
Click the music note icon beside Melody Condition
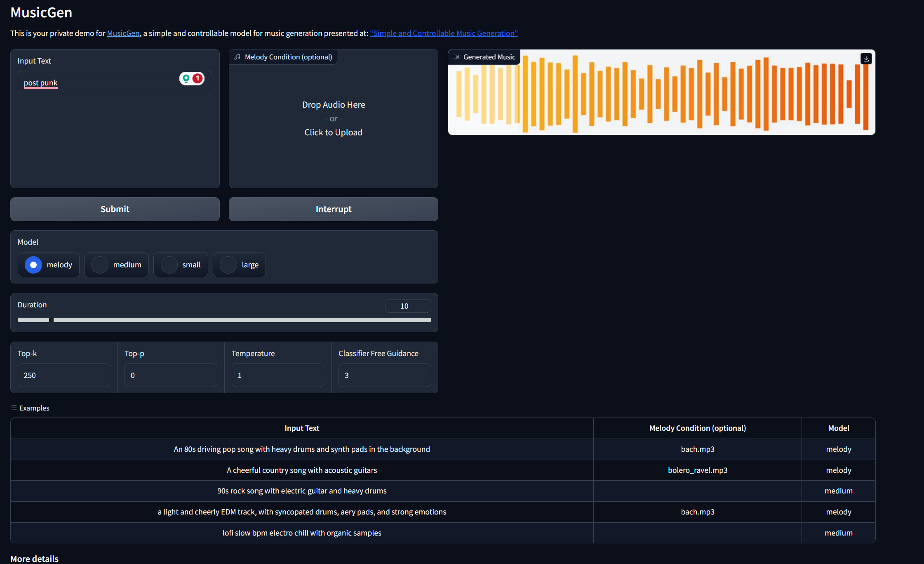pyautogui.click(x=237, y=57)
